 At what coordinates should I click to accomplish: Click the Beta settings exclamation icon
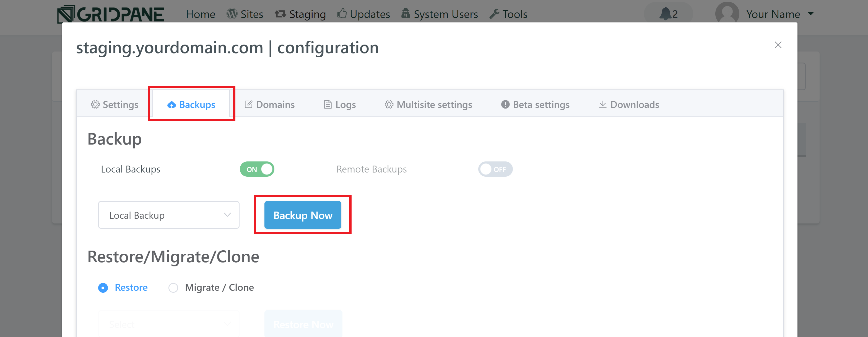pyautogui.click(x=505, y=105)
